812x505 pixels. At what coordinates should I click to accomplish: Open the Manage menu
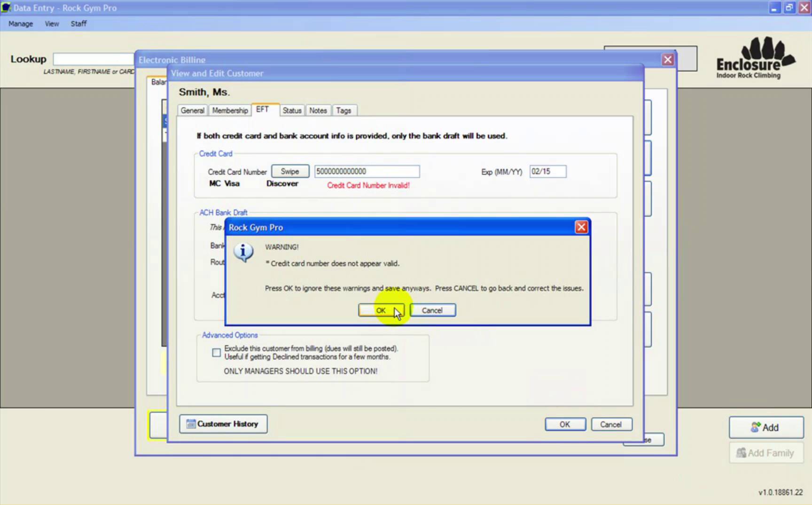pyautogui.click(x=21, y=24)
